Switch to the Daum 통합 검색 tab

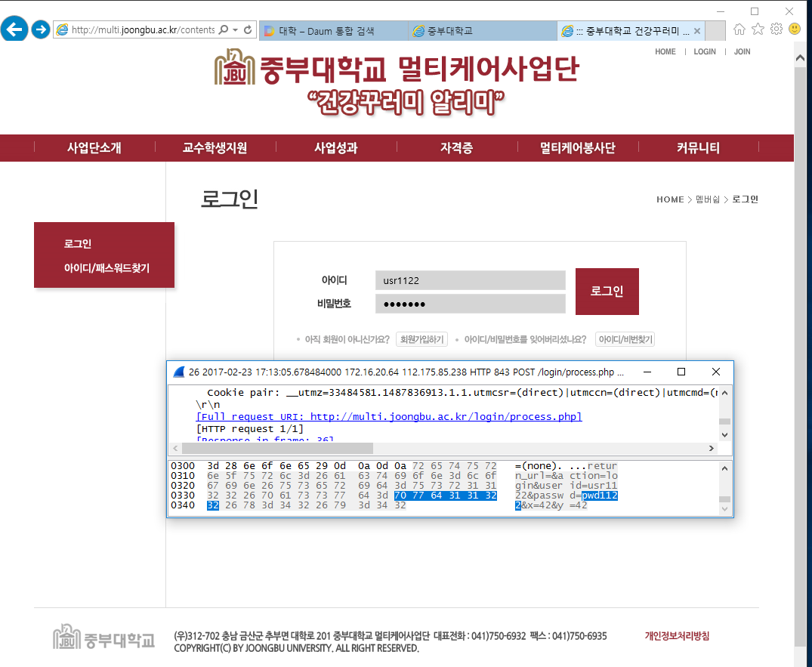333,30
